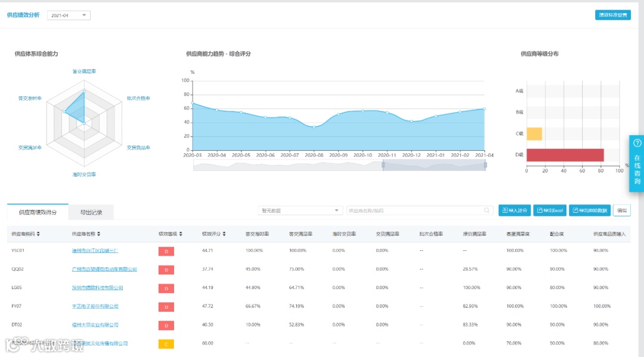
Task: Open the 在线咨询 online consultation side tab
Action: click(x=637, y=163)
